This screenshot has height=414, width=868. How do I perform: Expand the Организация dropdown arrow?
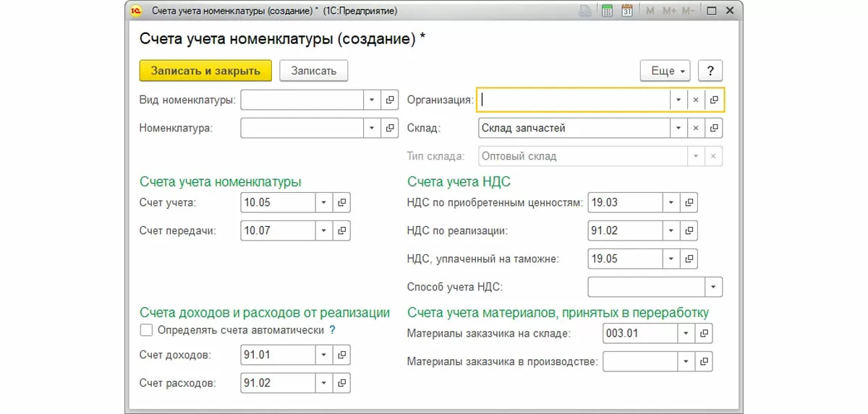point(678,100)
